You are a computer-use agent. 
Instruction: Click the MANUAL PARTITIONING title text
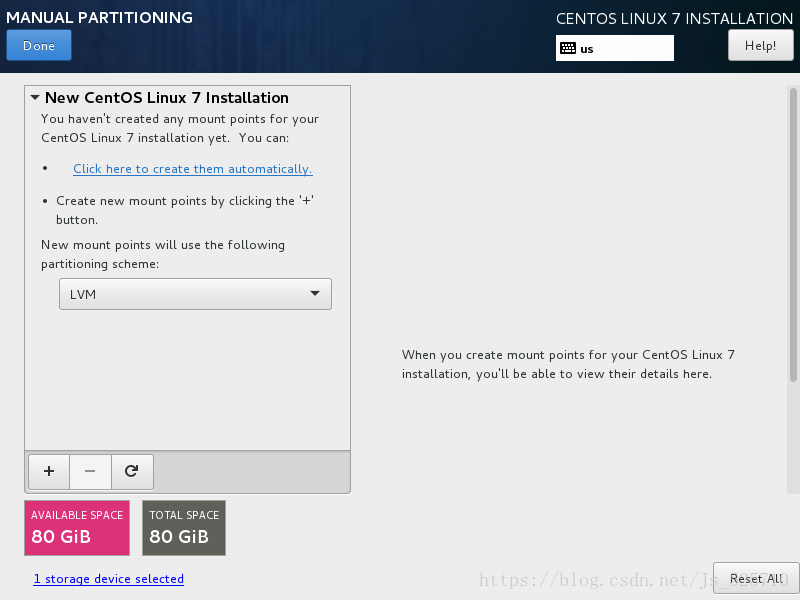[x=99, y=17]
